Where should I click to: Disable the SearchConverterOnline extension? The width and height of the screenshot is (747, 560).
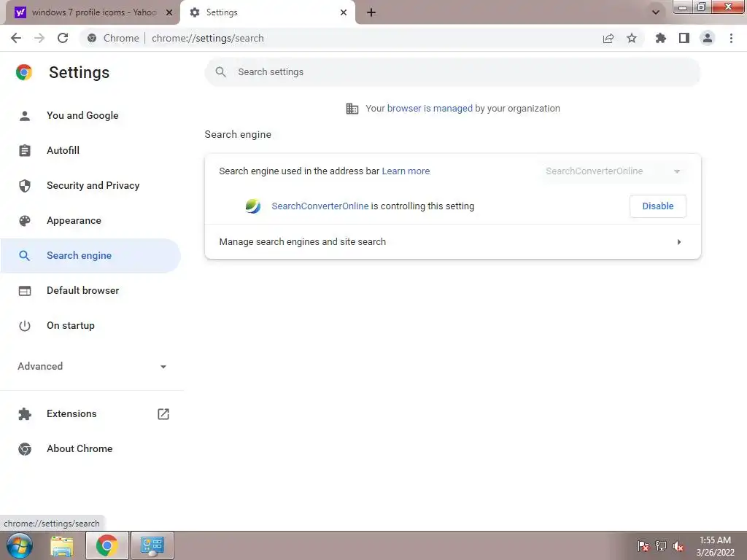pos(657,206)
